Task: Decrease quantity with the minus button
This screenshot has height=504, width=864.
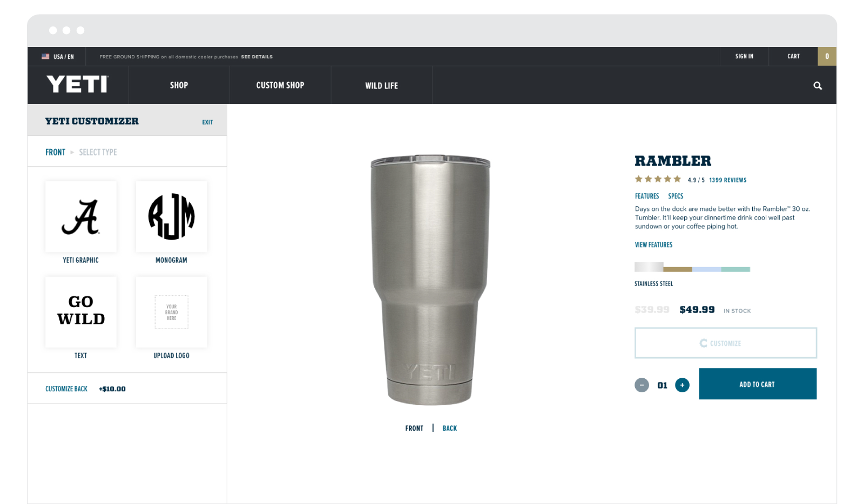Action: pyautogui.click(x=642, y=385)
